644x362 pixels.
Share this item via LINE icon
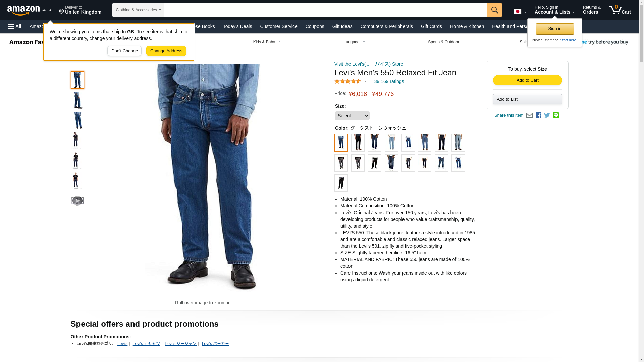point(556,115)
